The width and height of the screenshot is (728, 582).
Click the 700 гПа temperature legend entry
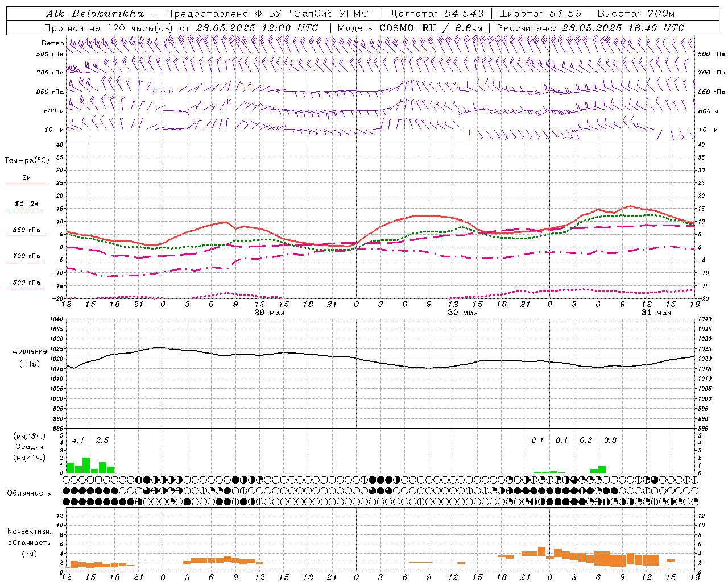pyautogui.click(x=27, y=256)
